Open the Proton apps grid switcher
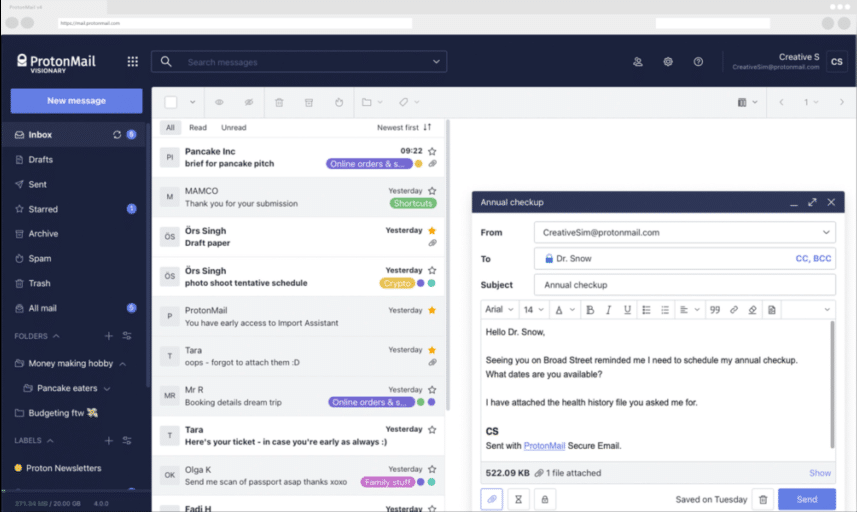 pos(132,62)
